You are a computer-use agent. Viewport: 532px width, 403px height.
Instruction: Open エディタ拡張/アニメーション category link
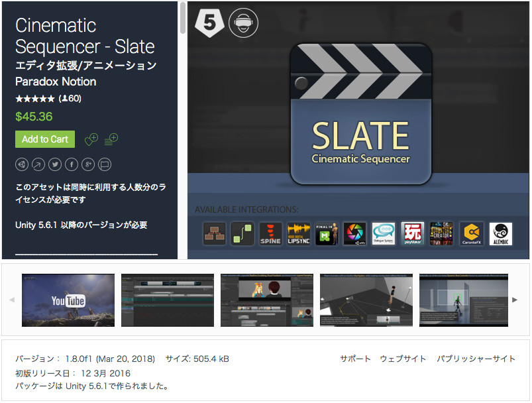[x=86, y=65]
